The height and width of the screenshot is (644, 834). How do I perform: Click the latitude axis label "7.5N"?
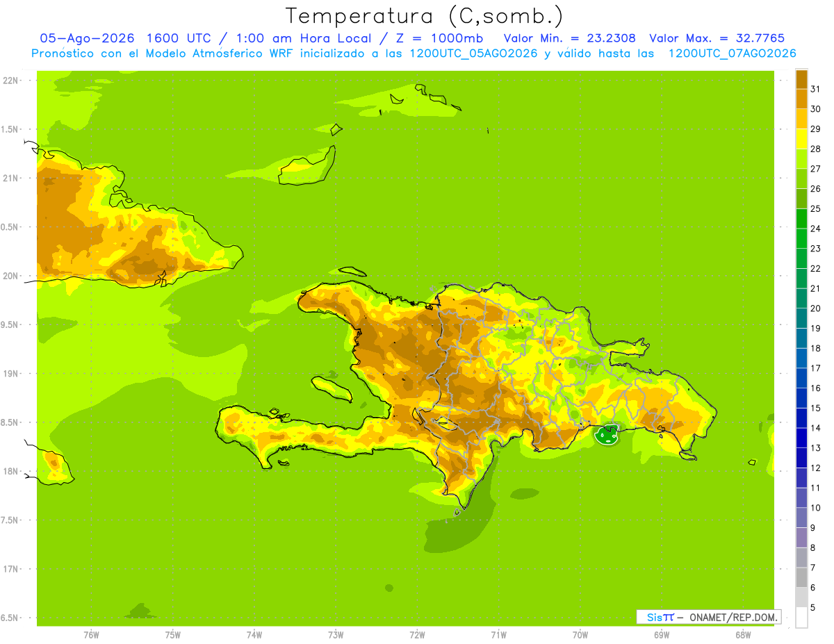pyautogui.click(x=10, y=520)
